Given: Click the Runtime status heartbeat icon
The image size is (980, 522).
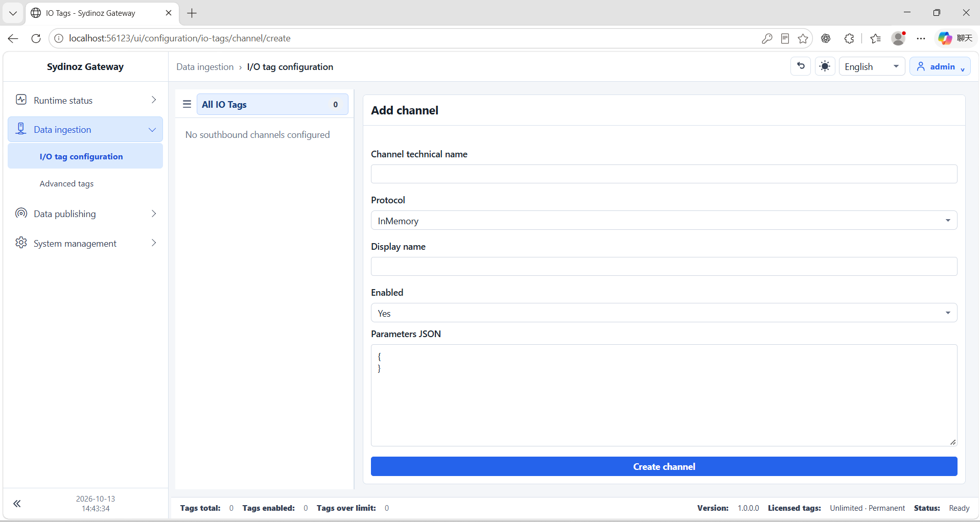Looking at the screenshot, I should (x=21, y=100).
